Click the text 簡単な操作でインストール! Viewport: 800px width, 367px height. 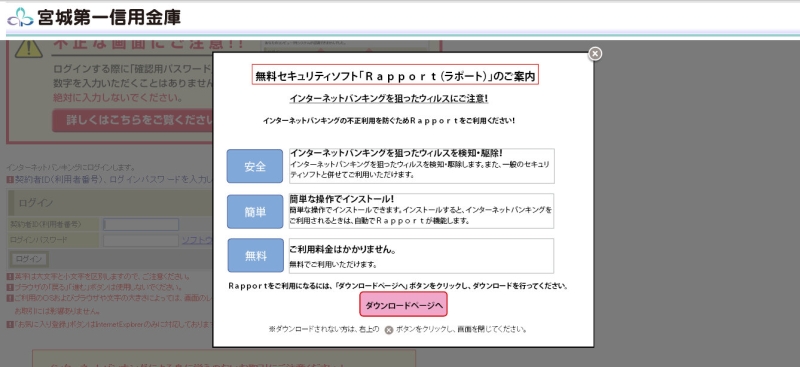point(342,198)
